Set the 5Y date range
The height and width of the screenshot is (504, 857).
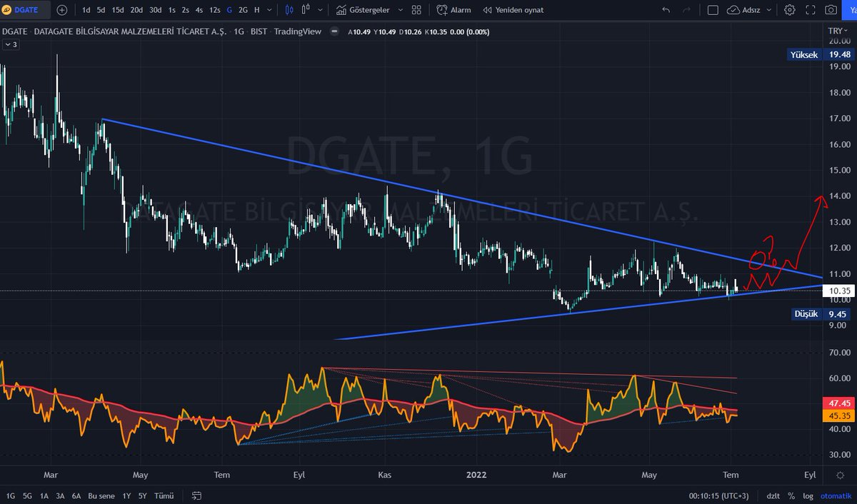143,495
